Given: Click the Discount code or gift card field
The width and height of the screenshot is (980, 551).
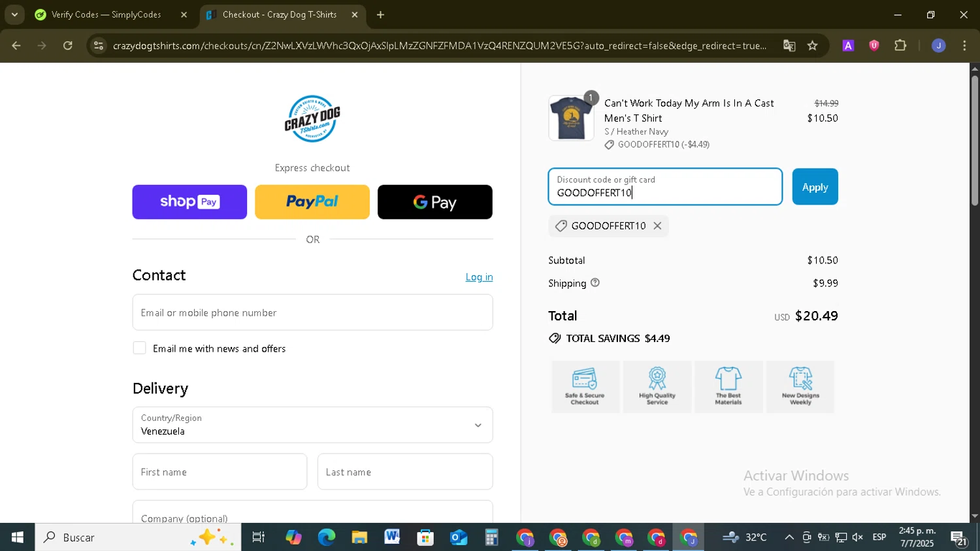Looking at the screenshot, I should point(665,187).
